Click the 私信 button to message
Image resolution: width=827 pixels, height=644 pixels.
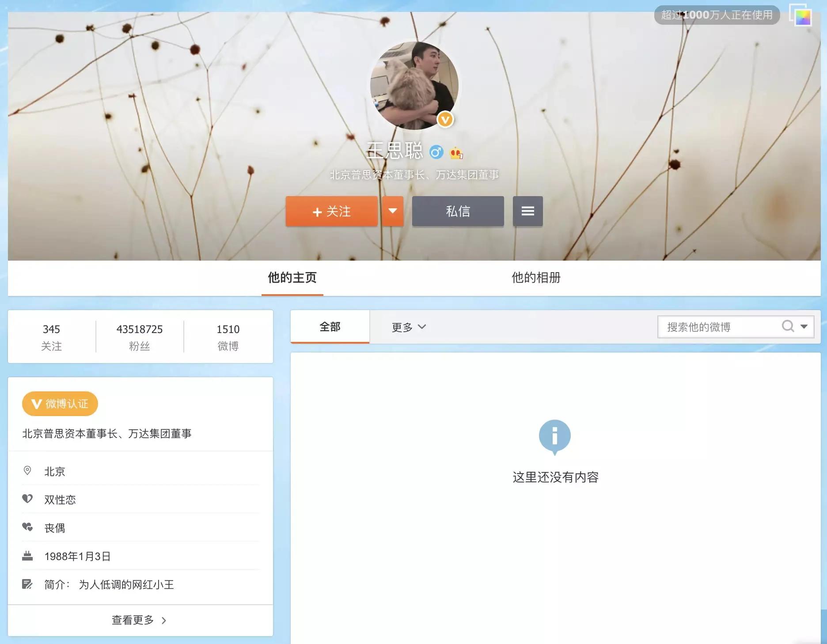coord(458,212)
